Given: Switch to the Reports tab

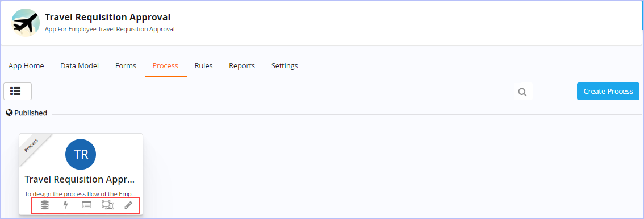Looking at the screenshot, I should [242, 66].
